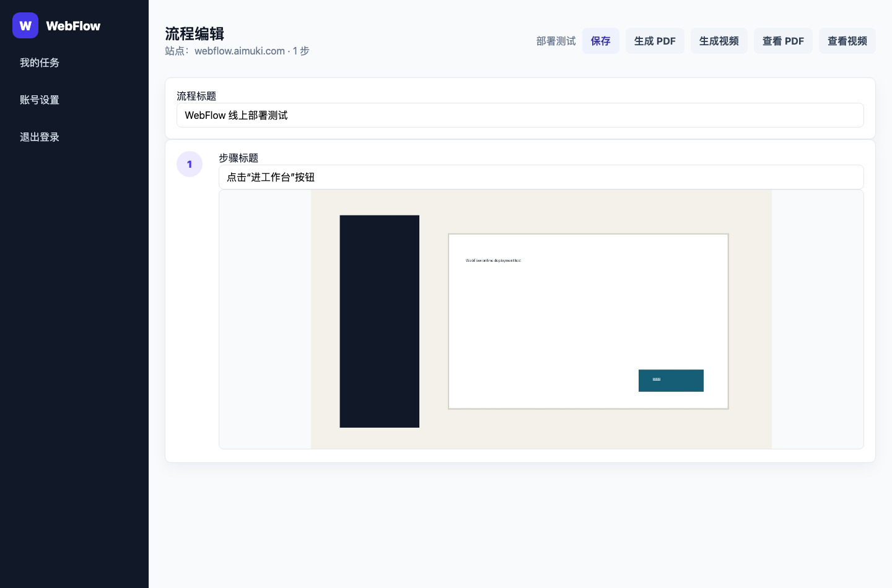The image size is (892, 588).
Task: Focus the 流程标题 input field
Action: coord(520,115)
